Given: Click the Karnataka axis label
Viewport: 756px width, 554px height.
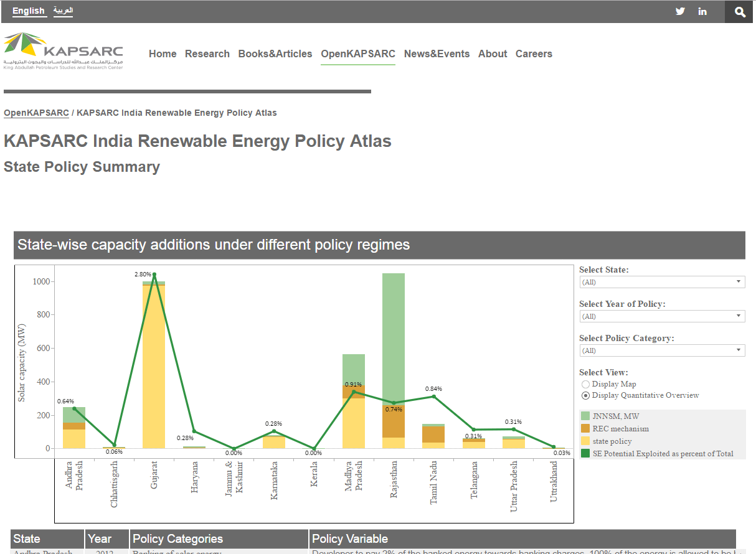Looking at the screenshot, I should [x=274, y=481].
